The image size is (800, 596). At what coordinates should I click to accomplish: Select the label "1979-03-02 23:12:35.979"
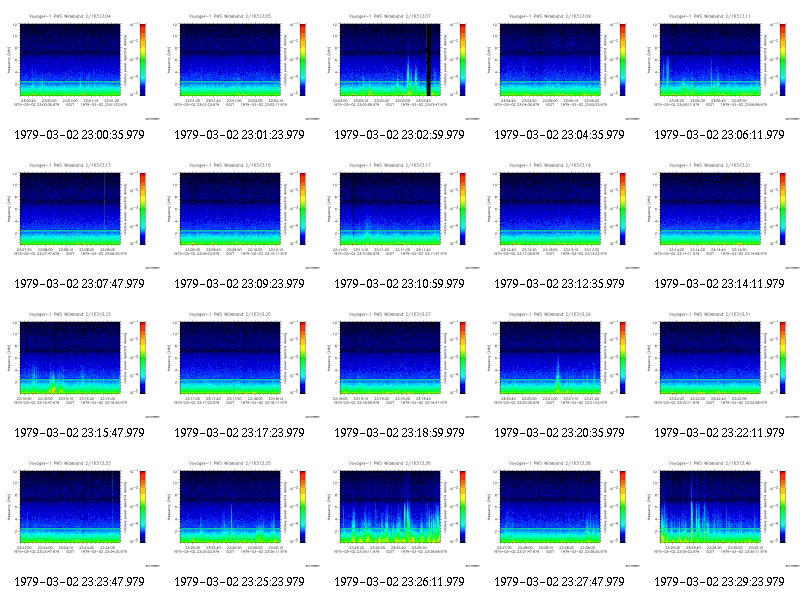(559, 284)
